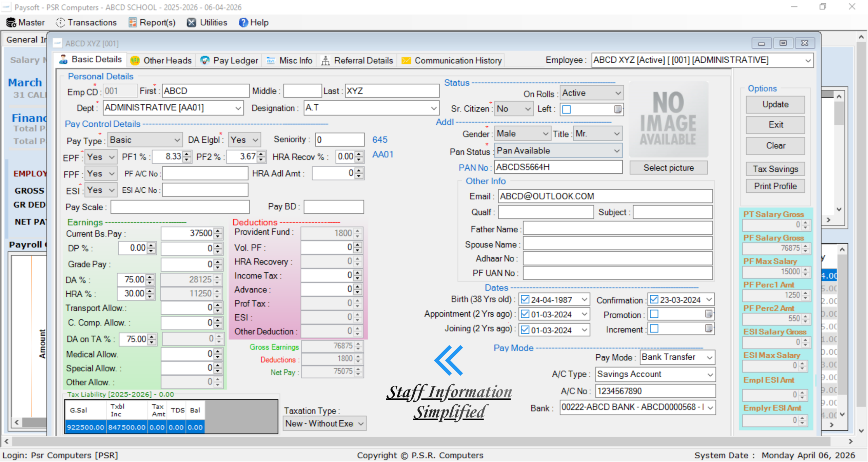Click the blue double-arrow back icon
Viewport: 868px width, 462px height.
[448, 360]
